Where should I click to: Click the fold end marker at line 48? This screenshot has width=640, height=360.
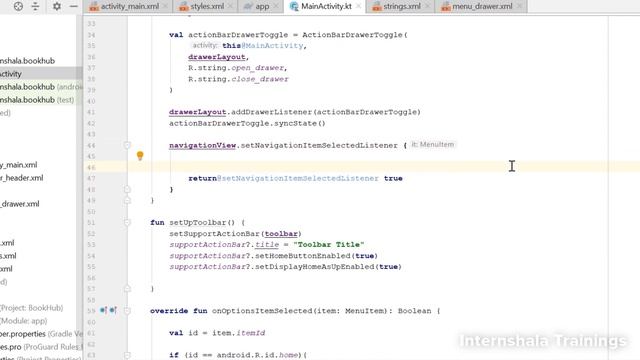tap(127, 189)
